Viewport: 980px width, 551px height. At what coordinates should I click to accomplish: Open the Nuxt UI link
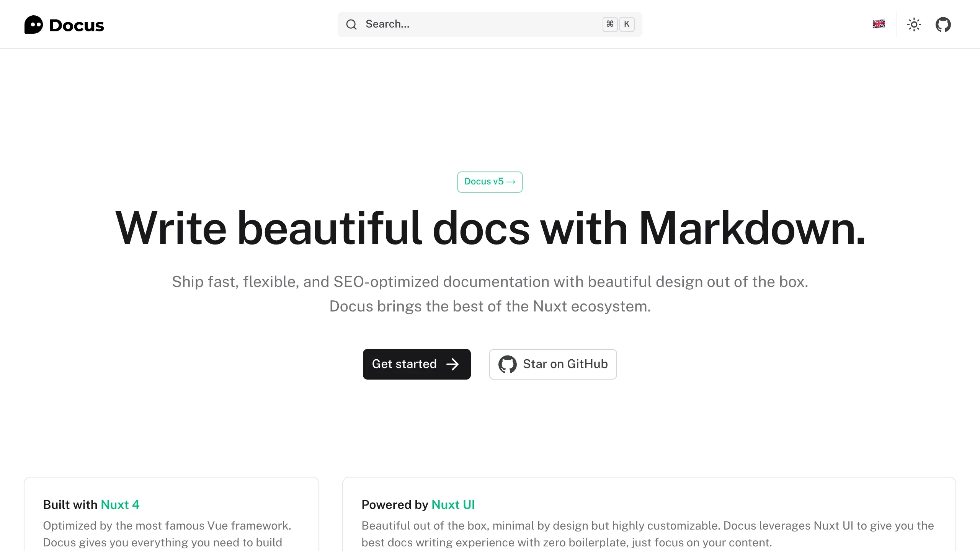click(x=453, y=504)
